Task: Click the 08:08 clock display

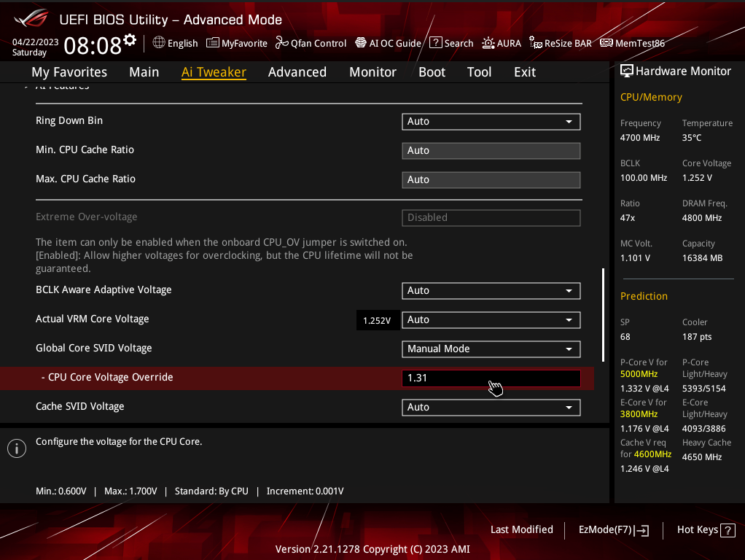Action: pyautogui.click(x=93, y=46)
